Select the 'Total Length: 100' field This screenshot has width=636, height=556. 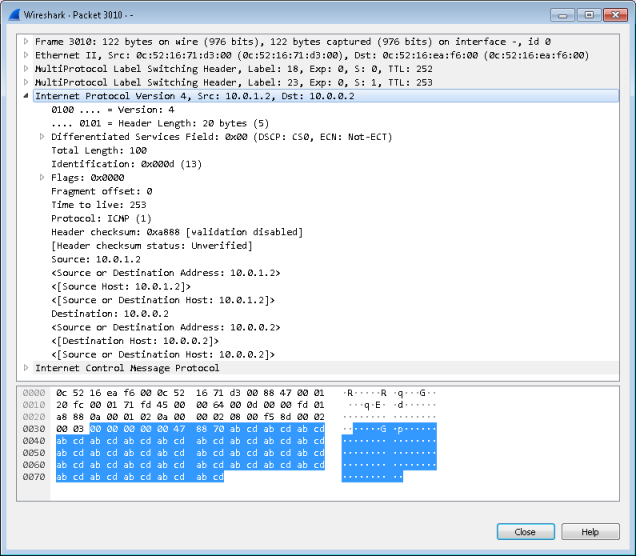[x=99, y=150]
